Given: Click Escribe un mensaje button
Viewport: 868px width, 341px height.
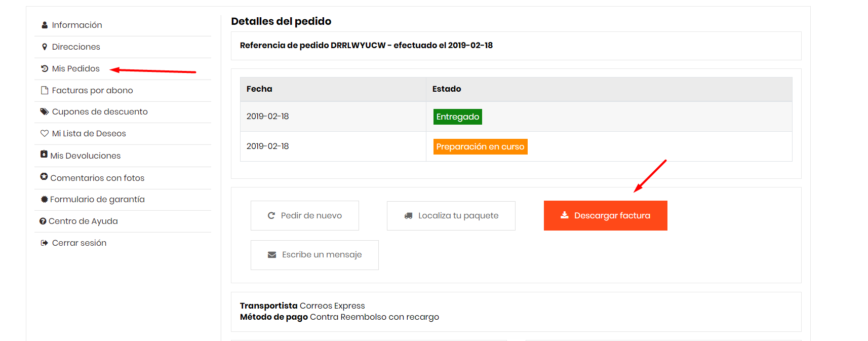Looking at the screenshot, I should [314, 255].
